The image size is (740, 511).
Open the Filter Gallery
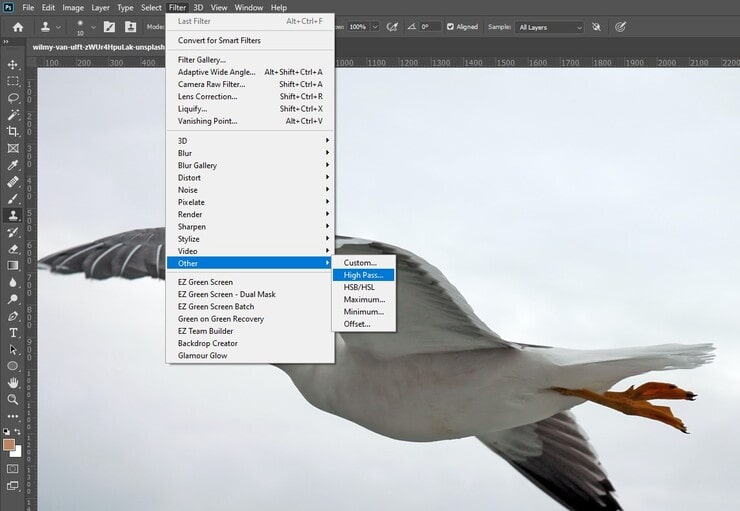[250, 59]
